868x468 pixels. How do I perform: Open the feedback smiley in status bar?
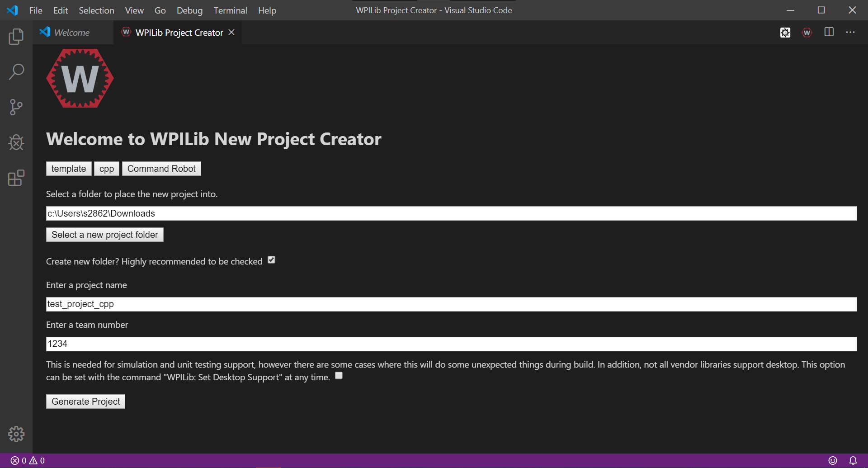[833, 460]
